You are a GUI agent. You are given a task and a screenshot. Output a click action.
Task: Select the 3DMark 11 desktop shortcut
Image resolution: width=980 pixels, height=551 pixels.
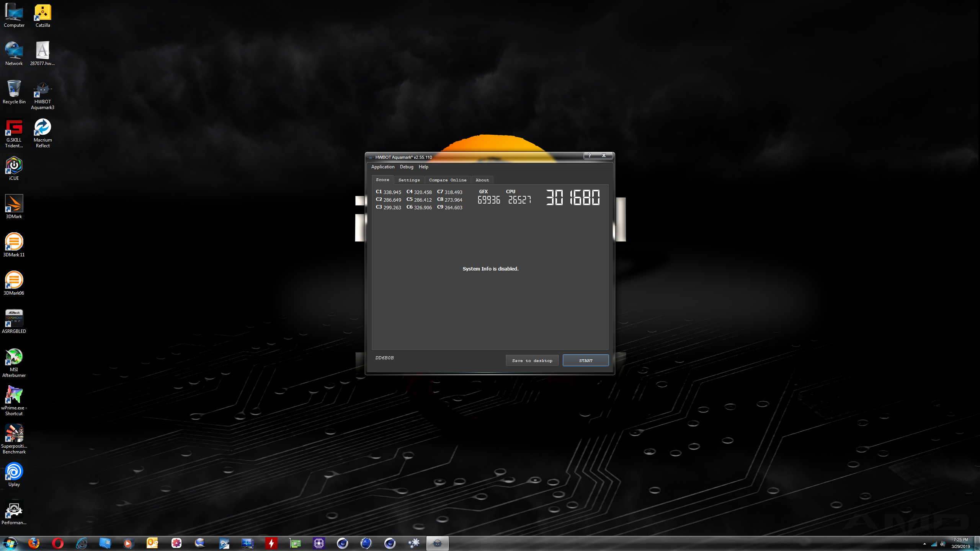pyautogui.click(x=14, y=245)
